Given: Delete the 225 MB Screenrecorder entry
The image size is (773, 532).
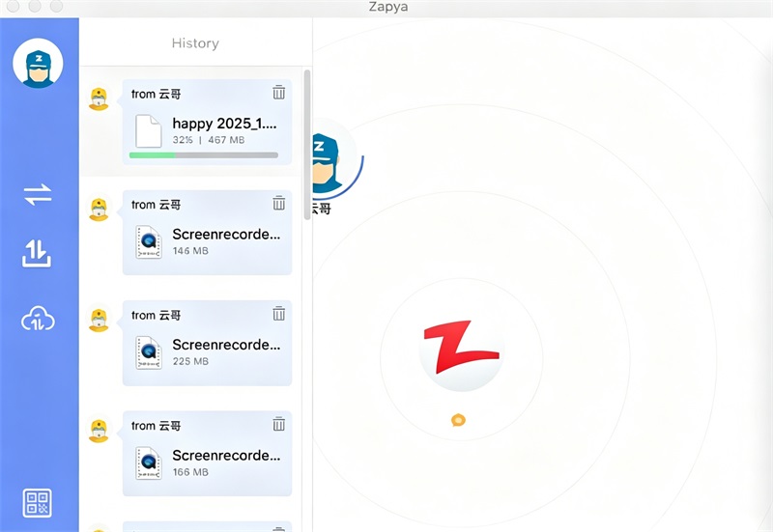Looking at the screenshot, I should (x=278, y=313).
